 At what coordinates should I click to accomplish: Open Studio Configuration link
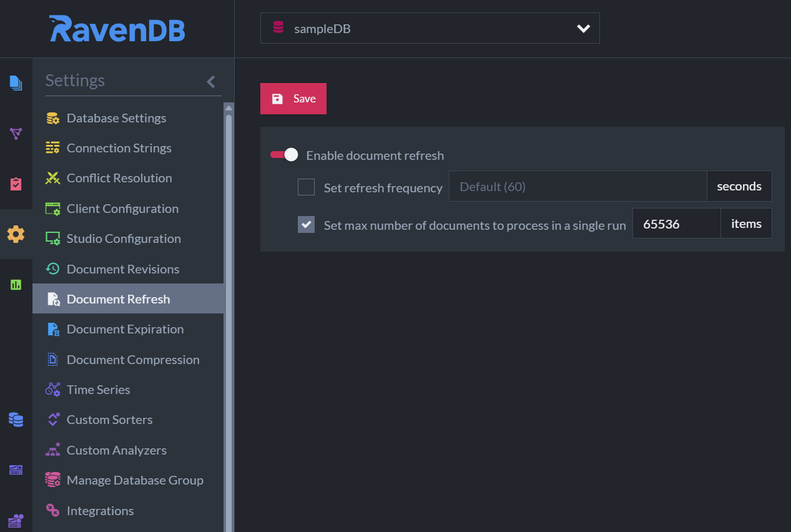(x=128, y=239)
